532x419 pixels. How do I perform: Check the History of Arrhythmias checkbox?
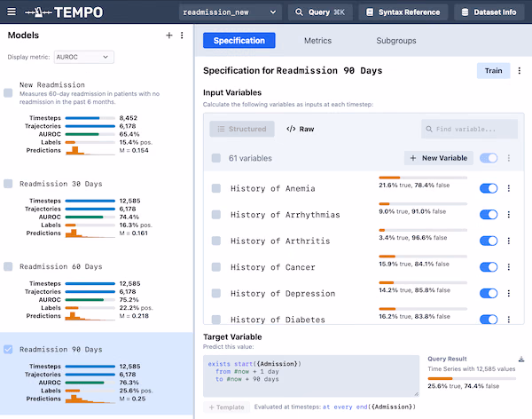tap(216, 215)
